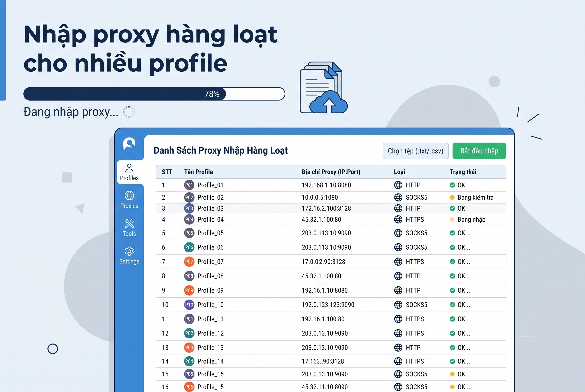Image resolution: width=585 pixels, height=392 pixels.
Task: Click the row number 16 cell
Action: tap(165, 387)
